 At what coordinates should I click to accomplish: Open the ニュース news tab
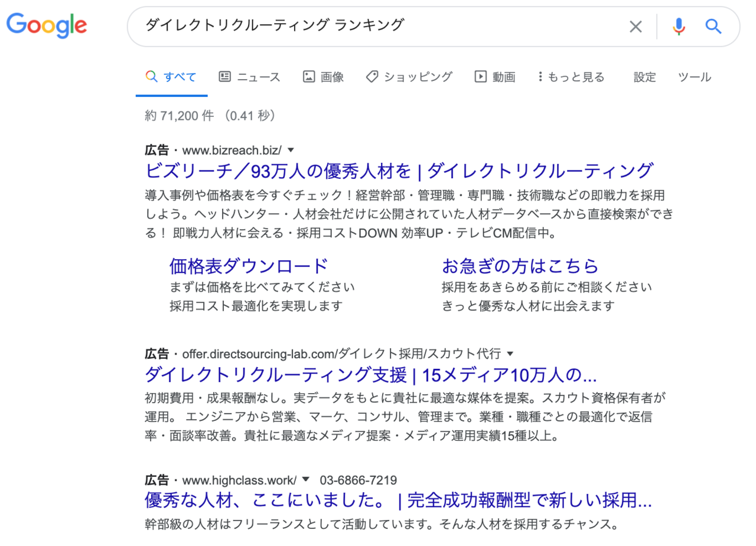click(249, 77)
